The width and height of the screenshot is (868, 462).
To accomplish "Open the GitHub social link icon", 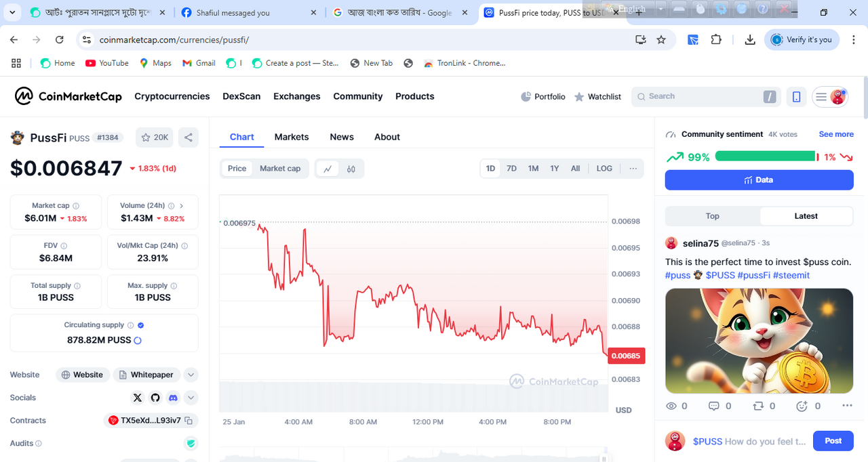I will [155, 398].
